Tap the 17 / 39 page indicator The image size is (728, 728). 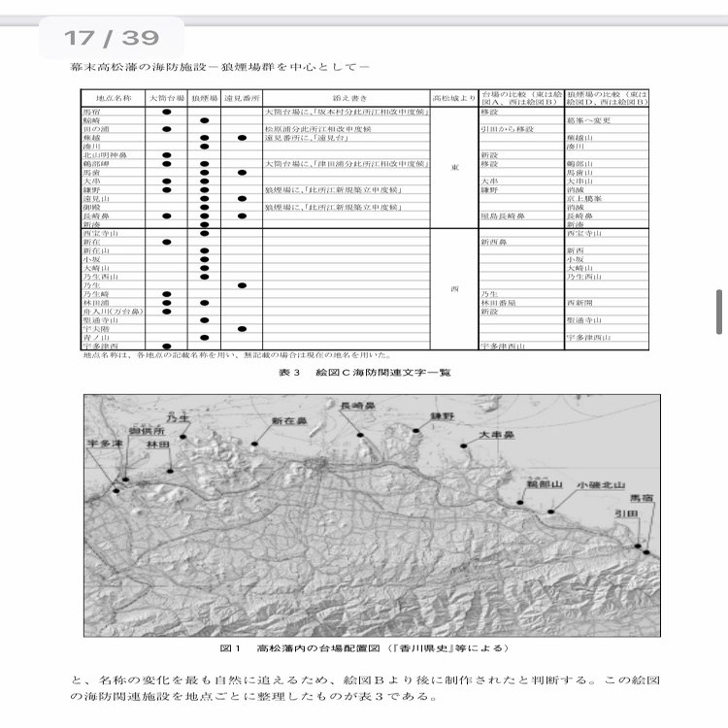point(112,38)
